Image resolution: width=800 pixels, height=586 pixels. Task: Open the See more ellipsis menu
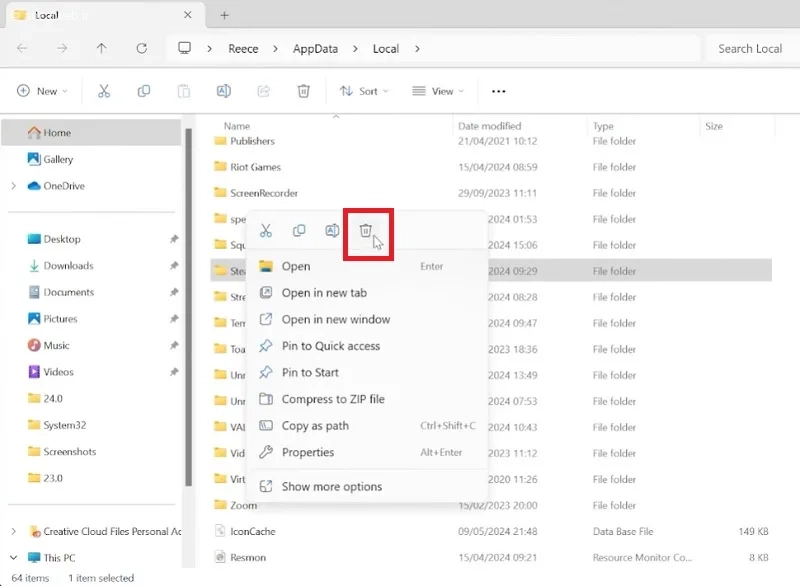click(x=498, y=91)
